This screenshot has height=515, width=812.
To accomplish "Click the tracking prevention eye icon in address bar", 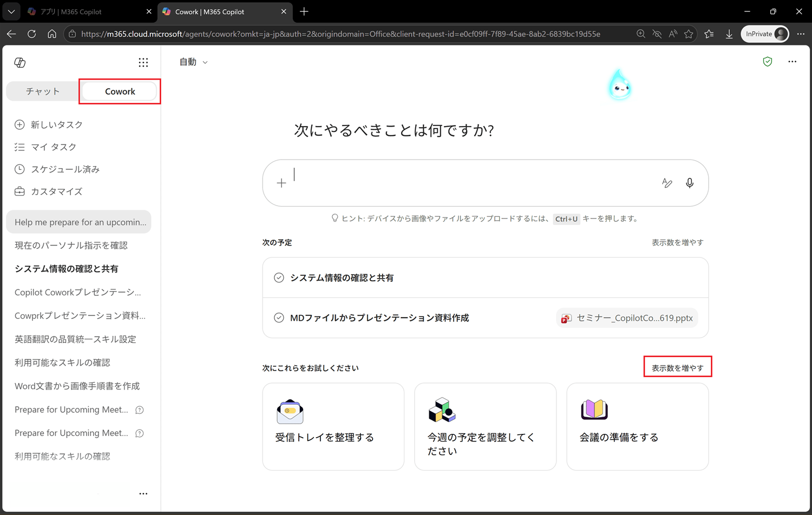I will click(657, 34).
